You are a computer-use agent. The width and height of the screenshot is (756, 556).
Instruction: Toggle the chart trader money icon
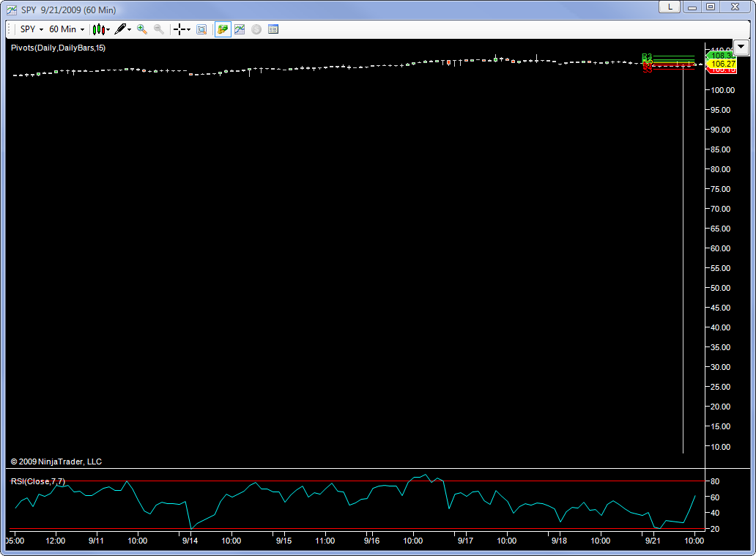[223, 29]
